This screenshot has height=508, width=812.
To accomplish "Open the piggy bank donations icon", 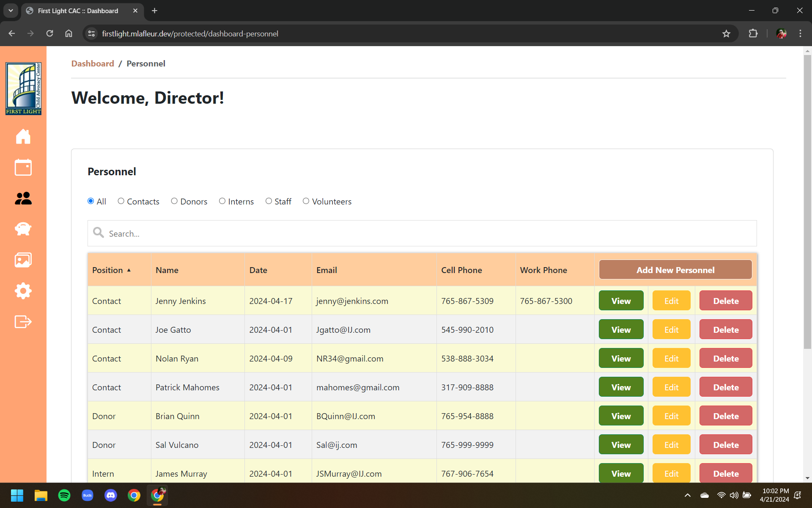I will point(23,229).
